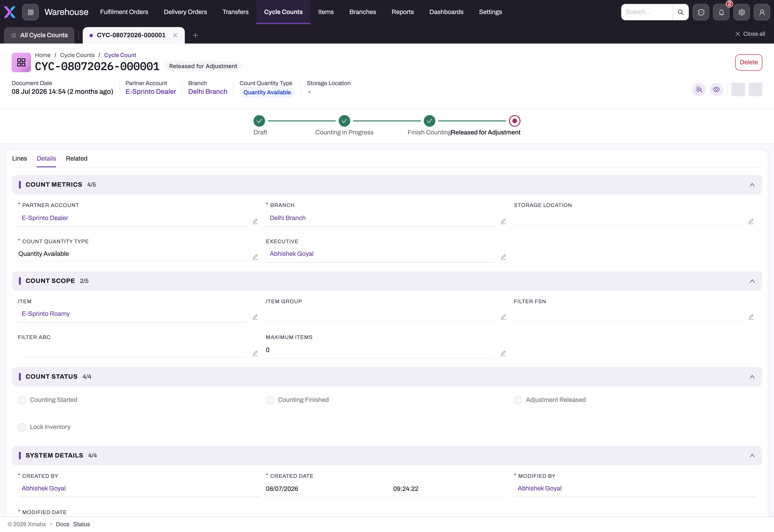Click the Released for Adjustment step
The width and height of the screenshot is (774, 532).
515,121
